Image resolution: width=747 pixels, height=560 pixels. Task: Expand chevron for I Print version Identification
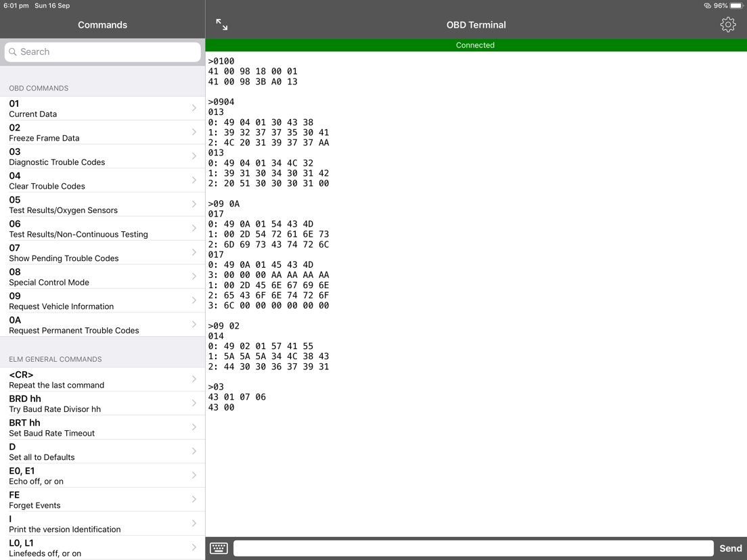tap(194, 523)
